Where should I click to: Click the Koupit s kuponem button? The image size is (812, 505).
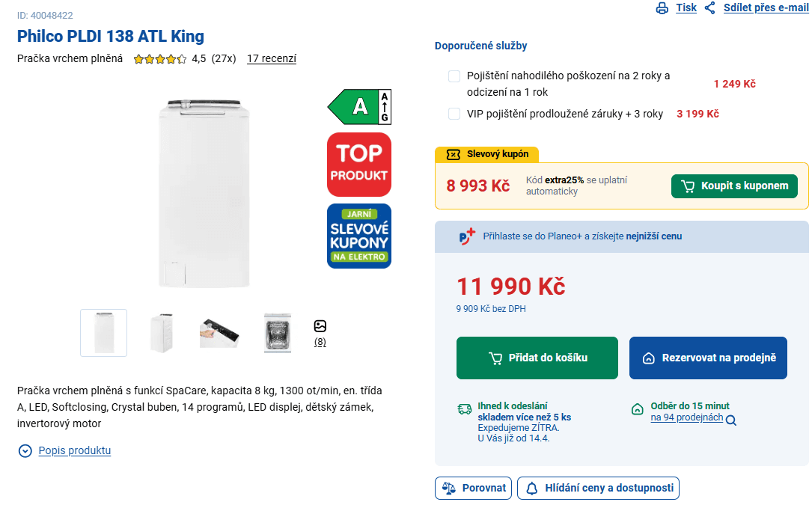(734, 186)
